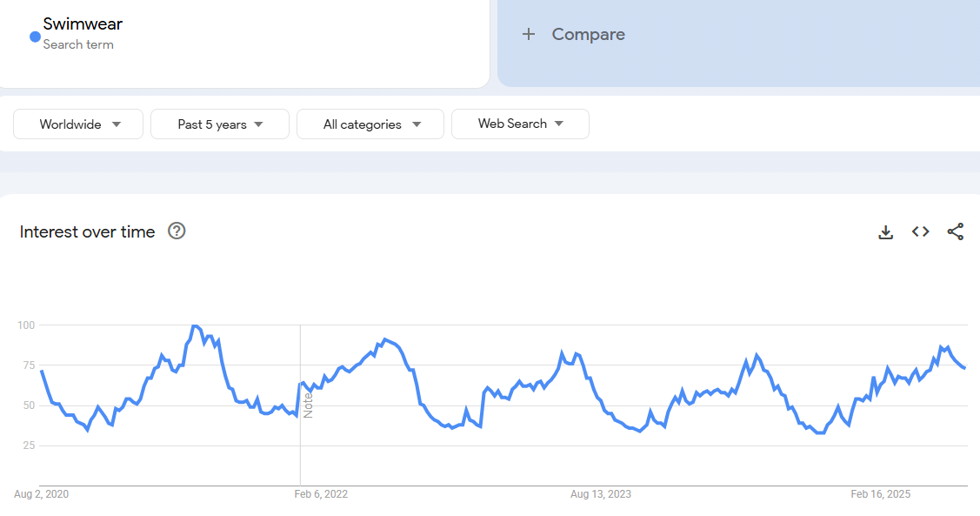Download the Interest over time CSV
Viewport: 980px width, 516px height.
(x=885, y=231)
